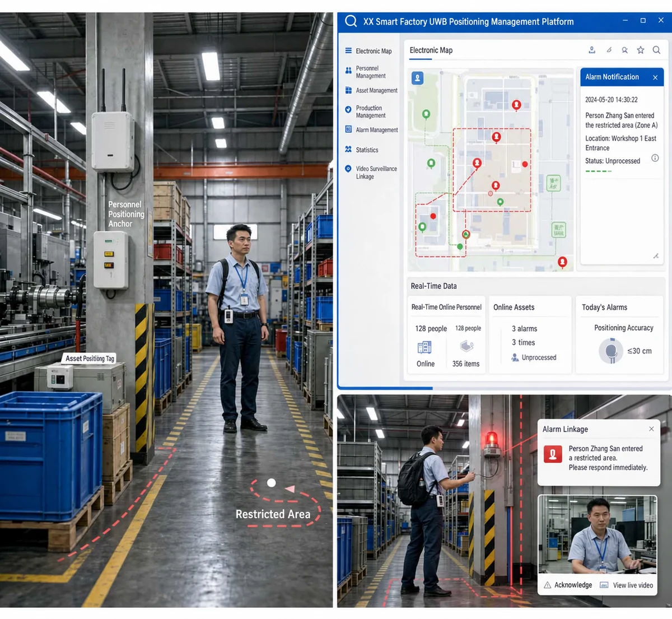Screen dimensions: 672x619
Task: Click the asset tag icon above 356 items
Action: [466, 345]
